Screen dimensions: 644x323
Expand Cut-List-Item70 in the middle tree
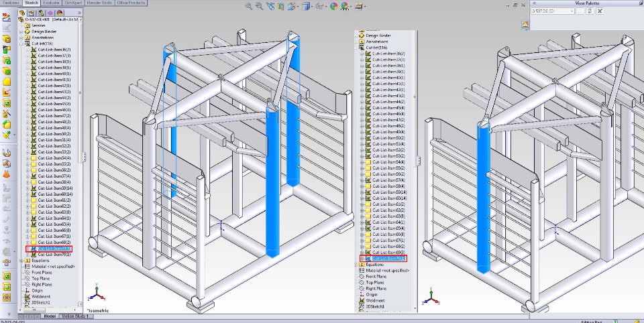(362, 259)
